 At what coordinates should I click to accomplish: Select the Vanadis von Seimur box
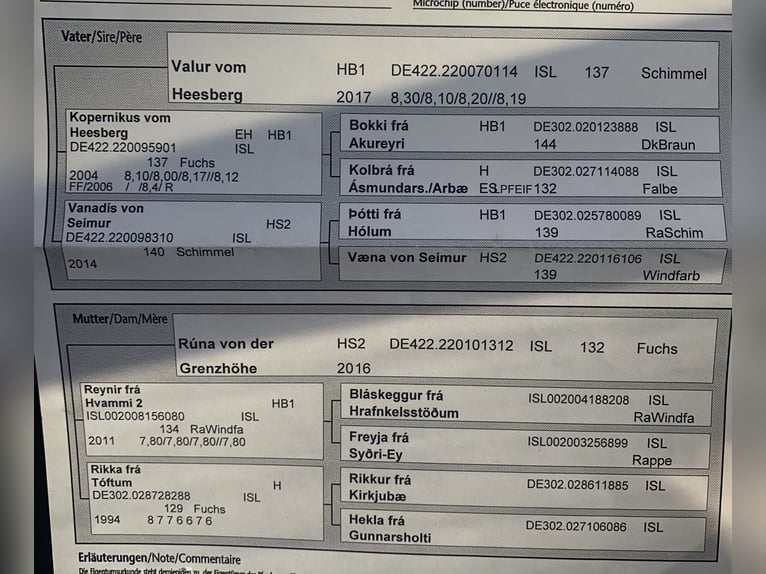tap(105, 215)
